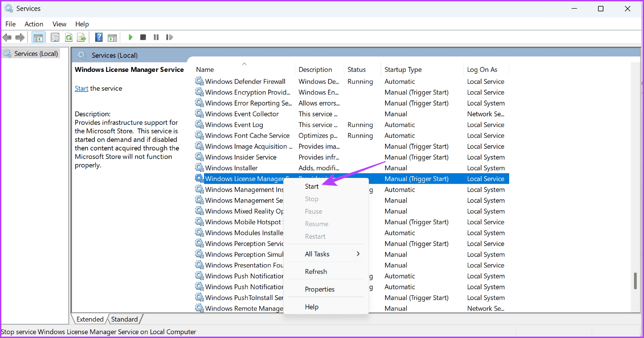Select Windows Image Acquisition service name
Image resolution: width=644 pixels, height=338 pixels.
tap(249, 146)
